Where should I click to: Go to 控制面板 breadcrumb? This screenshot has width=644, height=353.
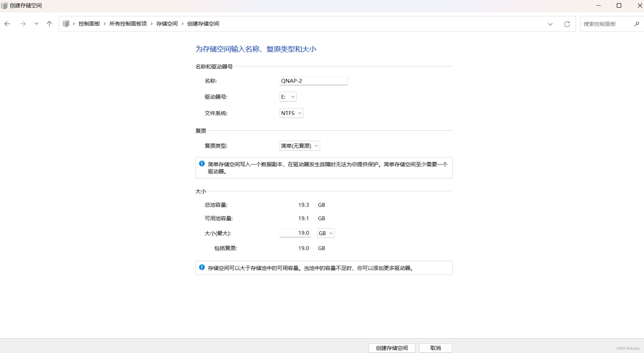tap(89, 24)
